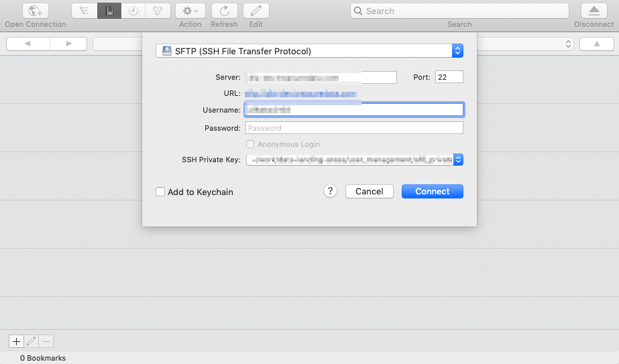619x364 pixels.
Task: Click the Connect button
Action: click(x=432, y=191)
